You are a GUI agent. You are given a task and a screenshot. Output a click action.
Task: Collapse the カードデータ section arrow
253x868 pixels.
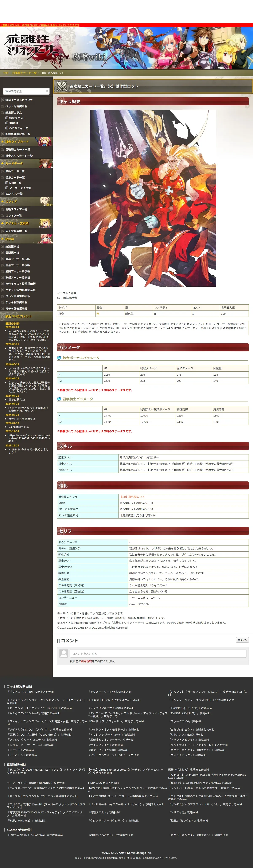tap(2, 163)
